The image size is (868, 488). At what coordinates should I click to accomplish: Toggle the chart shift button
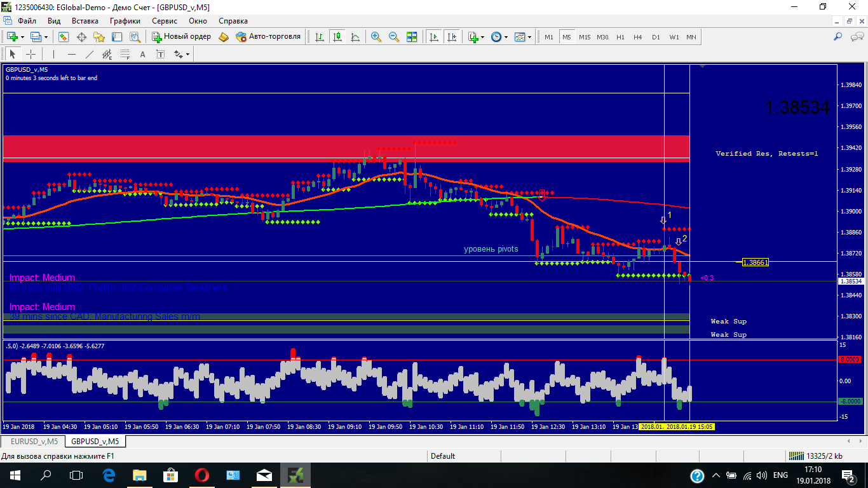[452, 37]
